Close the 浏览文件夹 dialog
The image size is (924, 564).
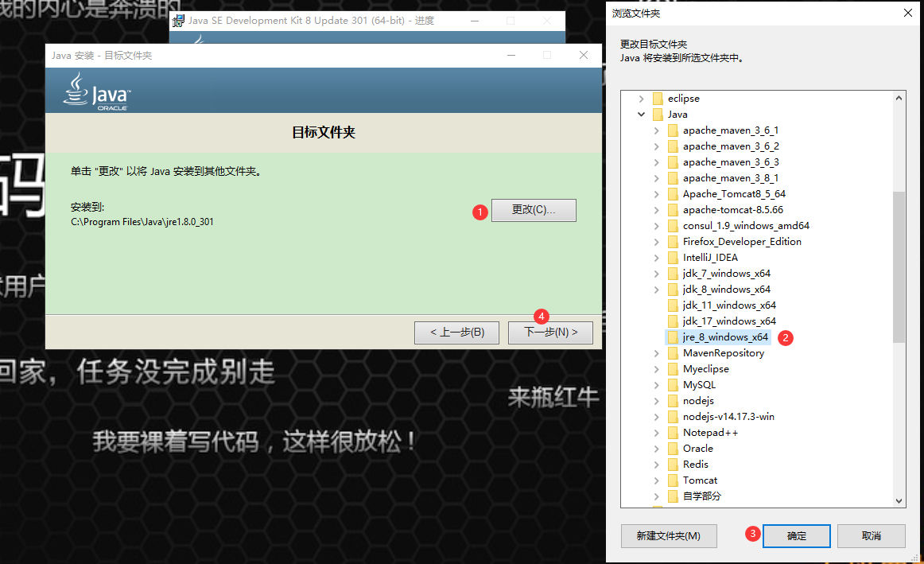coord(908,13)
